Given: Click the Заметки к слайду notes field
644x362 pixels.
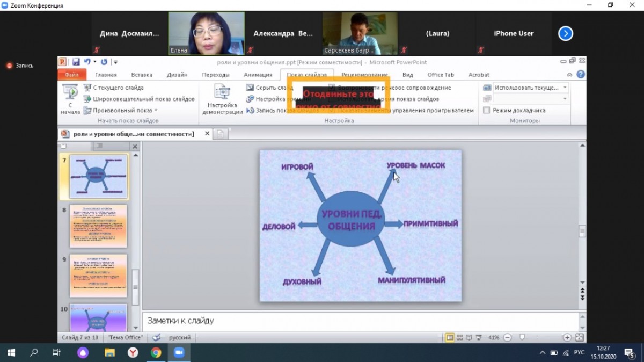Looking at the screenshot, I should pos(360,321).
